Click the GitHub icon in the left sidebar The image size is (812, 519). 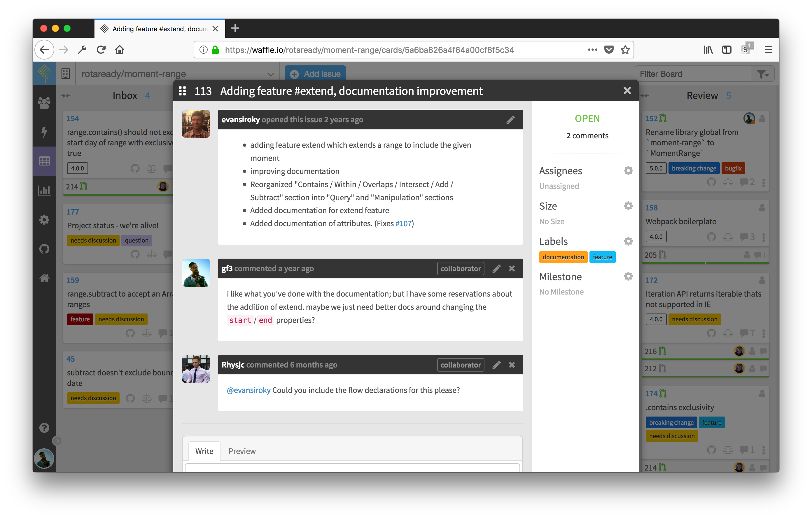coord(44,249)
